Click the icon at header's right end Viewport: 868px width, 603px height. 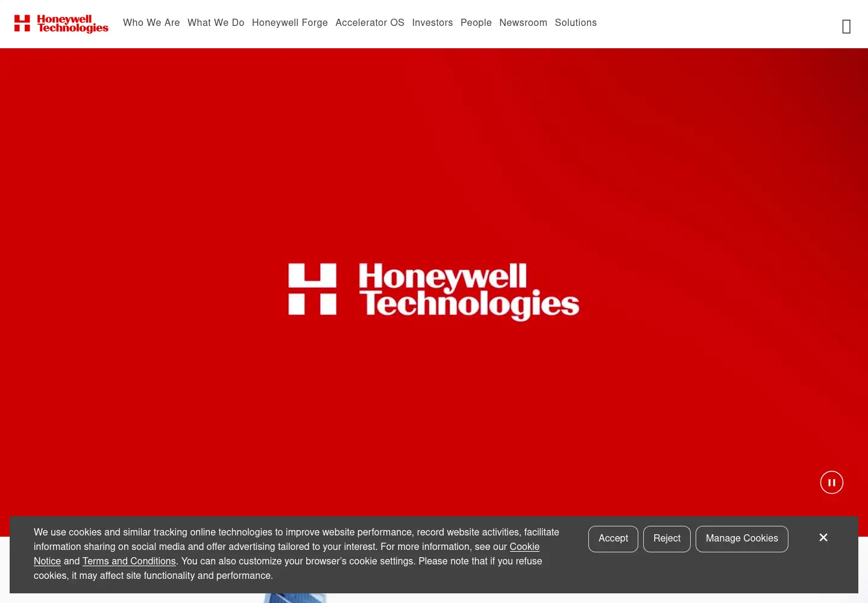846,27
